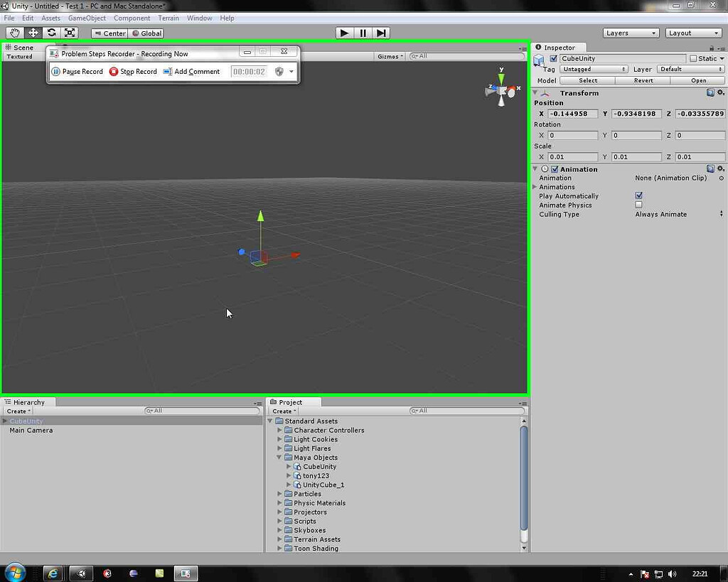Select the Hand tool in the toolbar
This screenshot has height=582, width=728.
click(14, 32)
